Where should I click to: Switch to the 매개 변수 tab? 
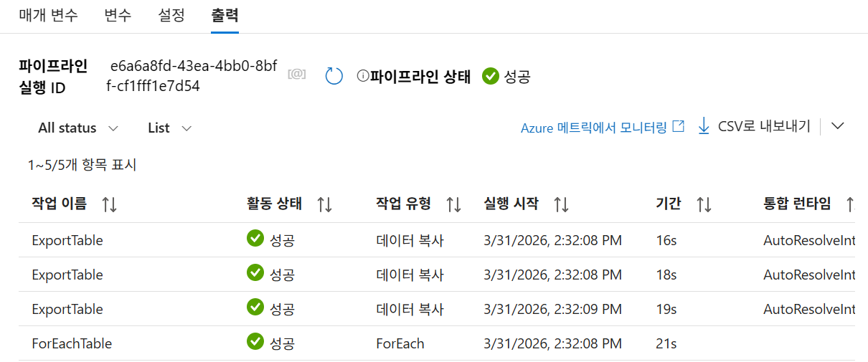pos(48,15)
